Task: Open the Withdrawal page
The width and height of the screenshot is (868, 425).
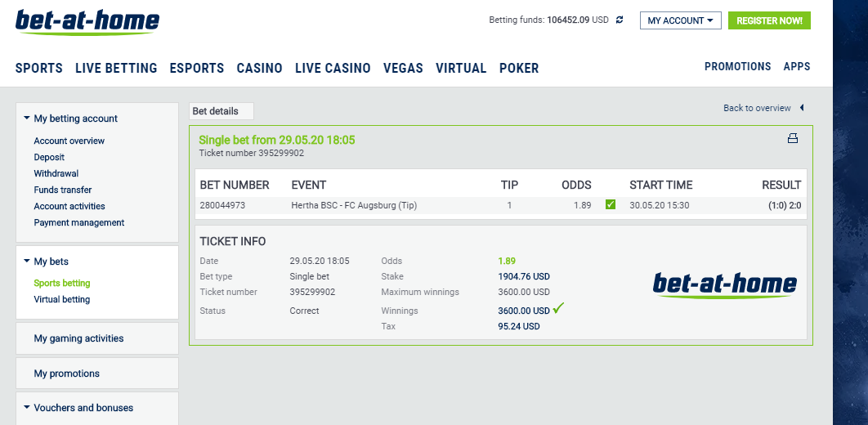Action: pos(56,173)
